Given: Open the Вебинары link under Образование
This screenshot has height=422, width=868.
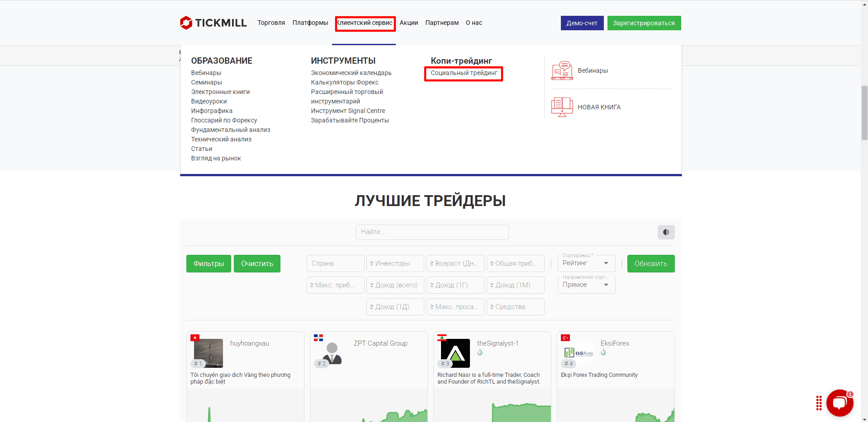Looking at the screenshot, I should pyautogui.click(x=206, y=73).
